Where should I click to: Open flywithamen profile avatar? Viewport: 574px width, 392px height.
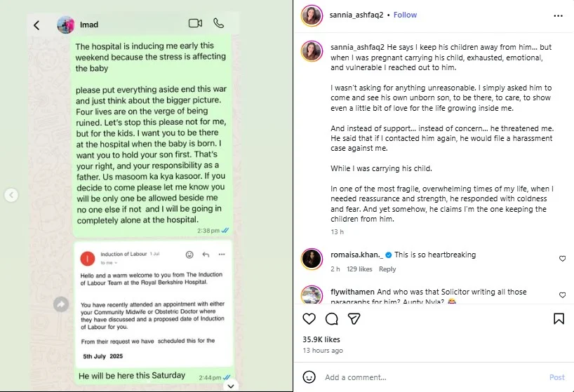(312, 295)
